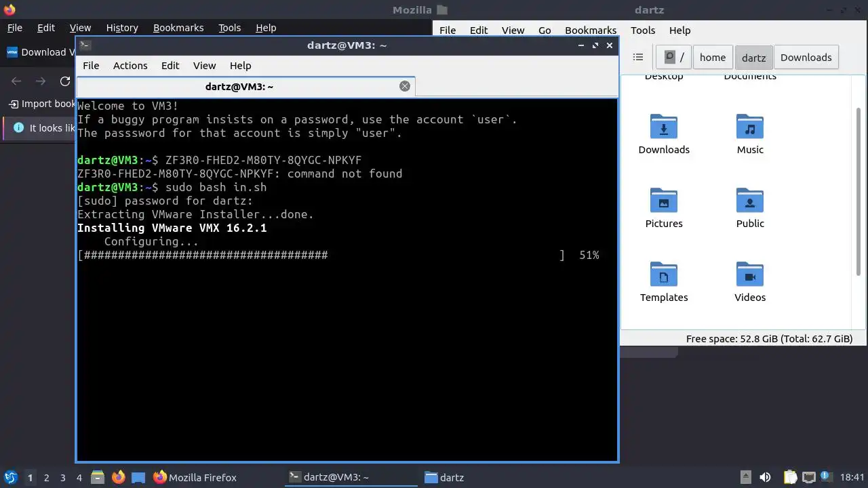Click the Downloads path button
The height and width of the screenshot is (488, 868).
click(x=806, y=58)
